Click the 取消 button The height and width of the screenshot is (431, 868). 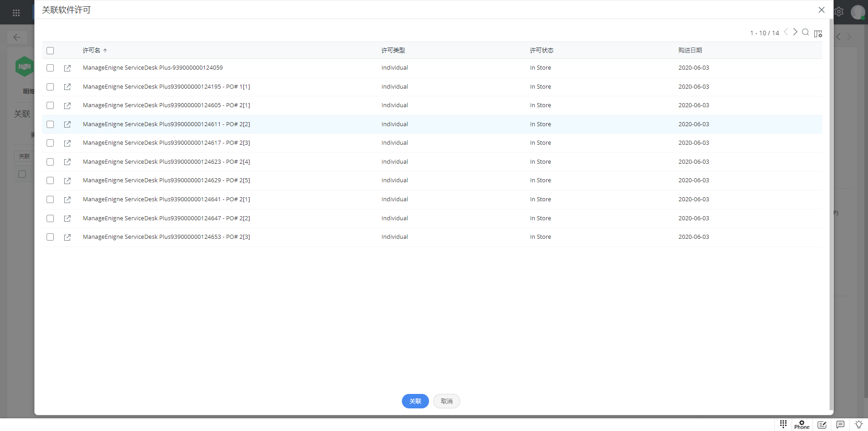pos(446,401)
